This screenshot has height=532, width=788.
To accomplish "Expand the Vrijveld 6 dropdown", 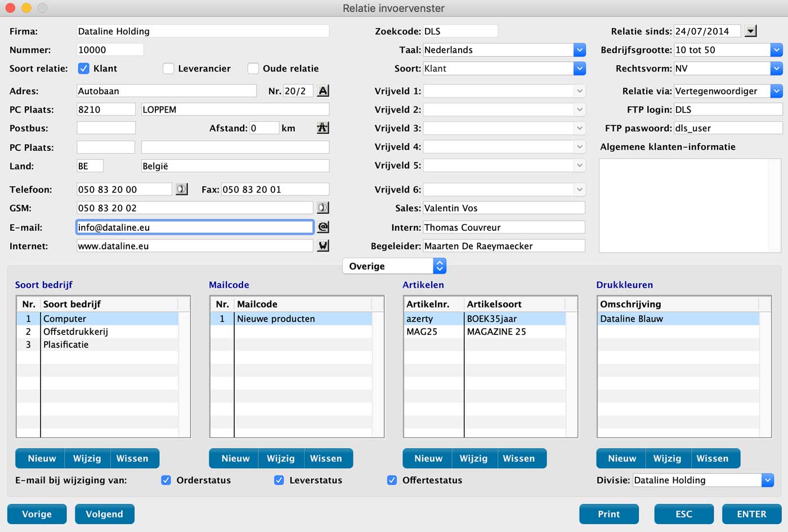I will pos(580,189).
